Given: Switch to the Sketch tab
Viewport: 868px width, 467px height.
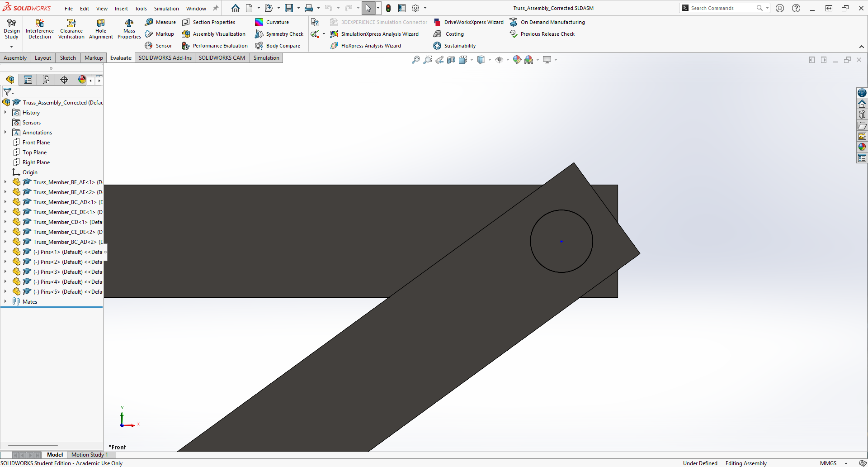Looking at the screenshot, I should pos(68,58).
